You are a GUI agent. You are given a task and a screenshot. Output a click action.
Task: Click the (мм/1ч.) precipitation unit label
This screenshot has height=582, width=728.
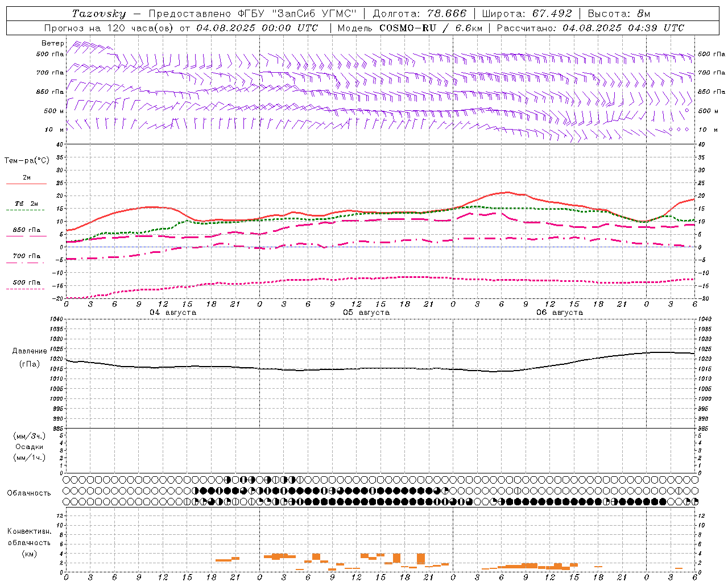click(x=30, y=458)
